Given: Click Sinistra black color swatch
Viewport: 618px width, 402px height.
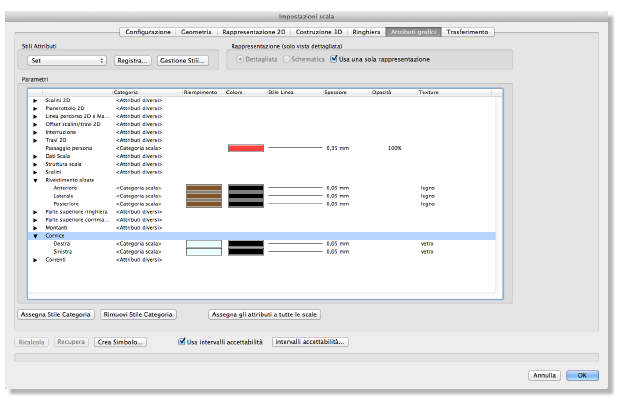Looking at the screenshot, I should click(246, 252).
